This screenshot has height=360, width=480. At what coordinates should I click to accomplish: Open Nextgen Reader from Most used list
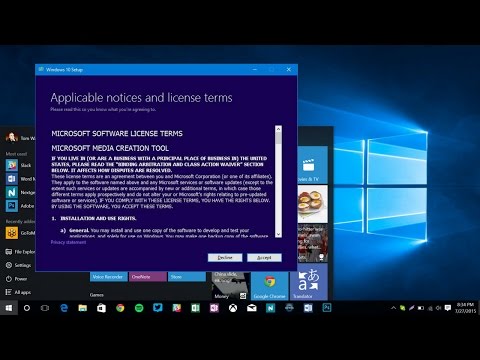coord(20,192)
